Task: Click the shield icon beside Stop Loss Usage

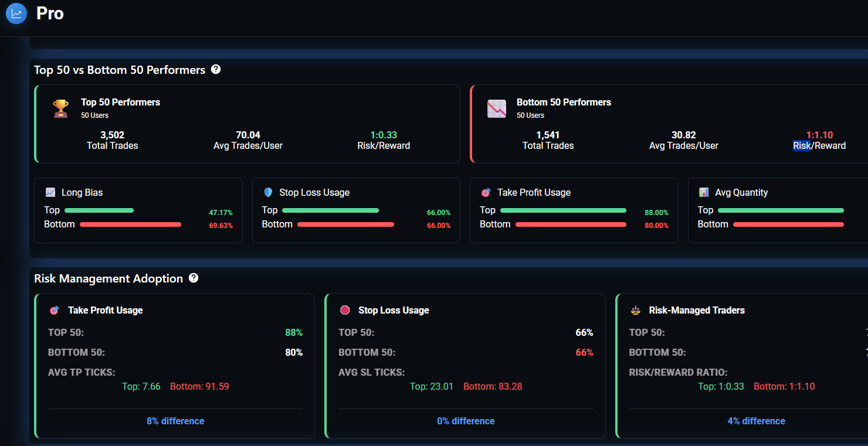Action: [x=268, y=192]
